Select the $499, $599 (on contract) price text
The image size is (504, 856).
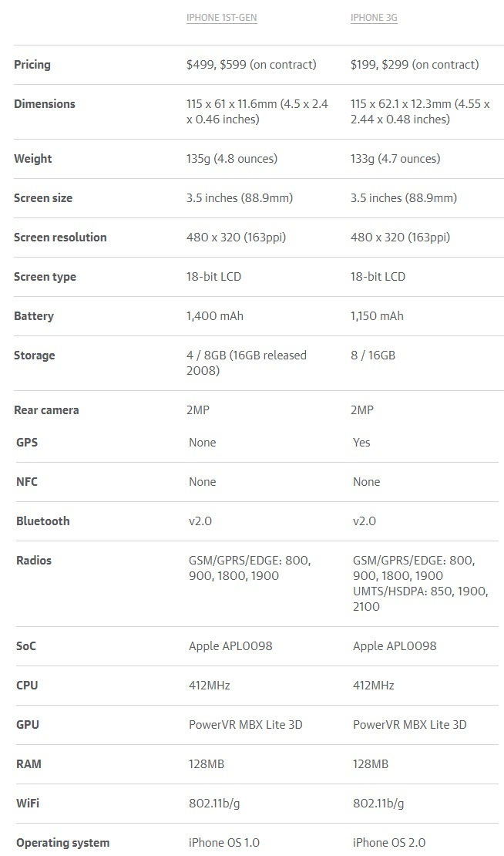(x=251, y=65)
